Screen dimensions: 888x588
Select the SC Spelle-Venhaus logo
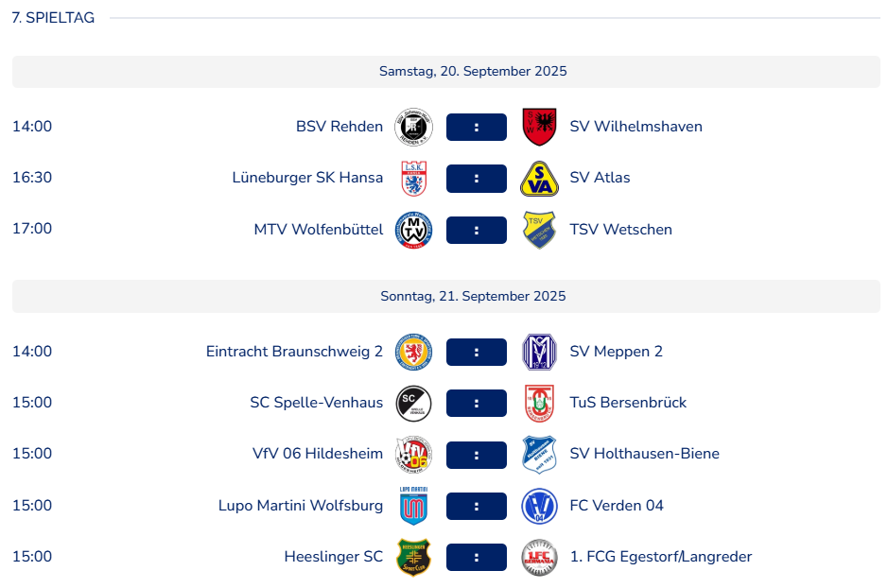click(413, 403)
